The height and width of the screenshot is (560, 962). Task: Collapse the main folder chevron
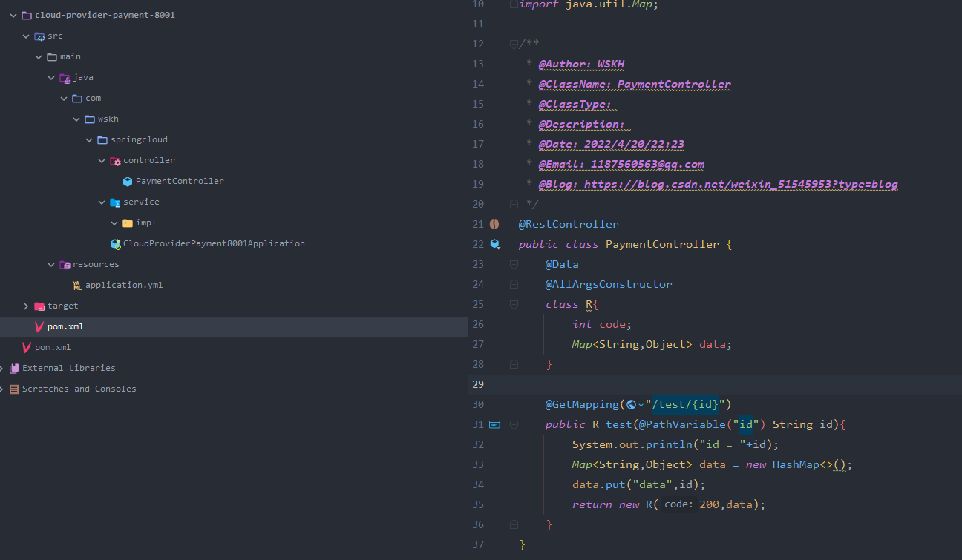(x=39, y=56)
